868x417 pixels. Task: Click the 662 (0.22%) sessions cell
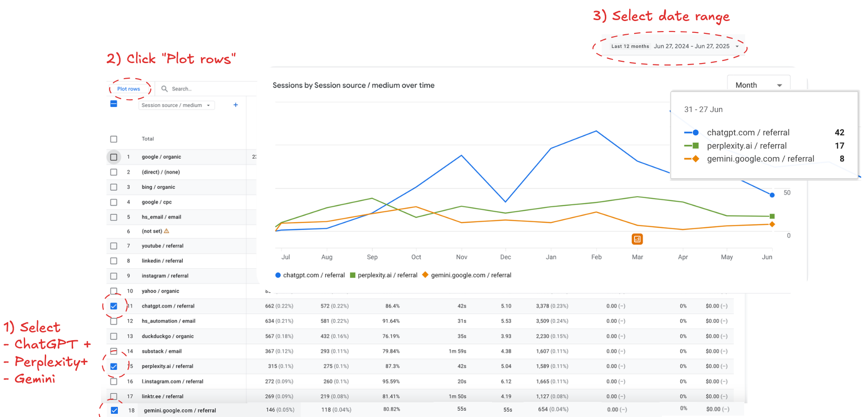tap(279, 306)
